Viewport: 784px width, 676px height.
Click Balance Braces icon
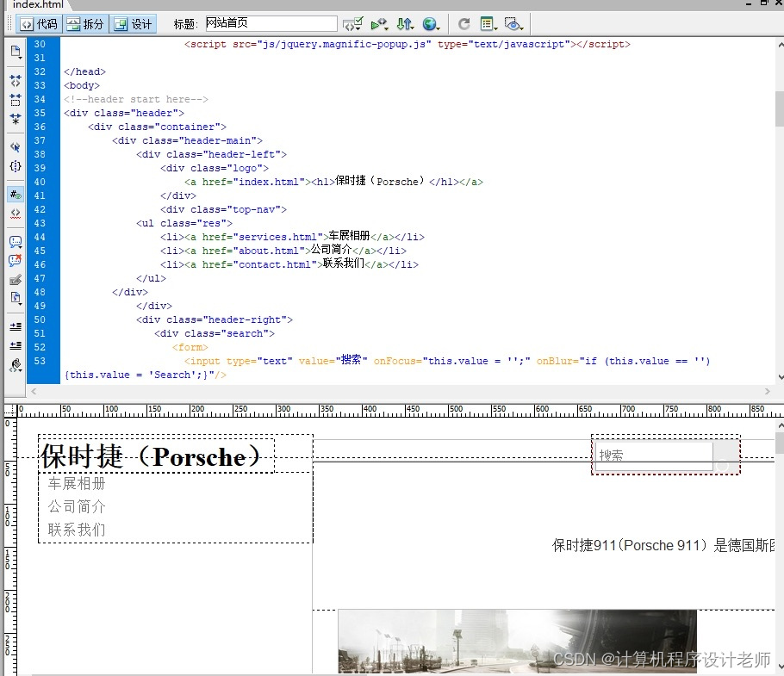pyautogui.click(x=16, y=166)
